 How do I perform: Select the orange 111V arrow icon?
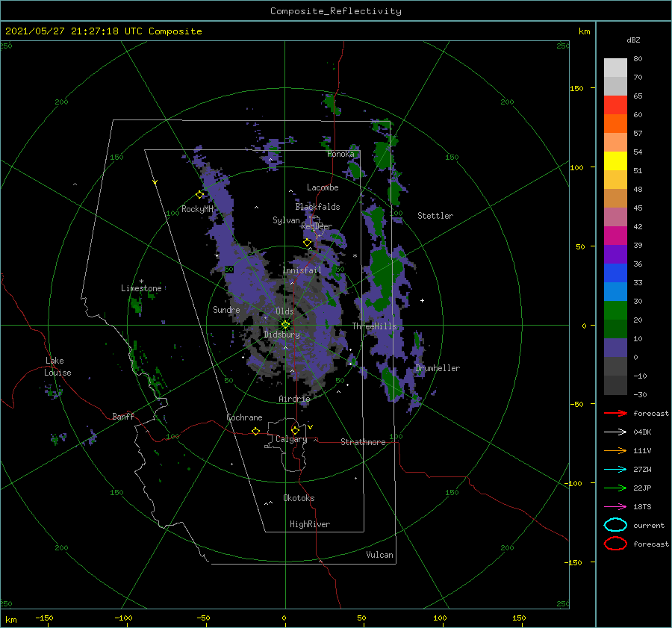615,450
